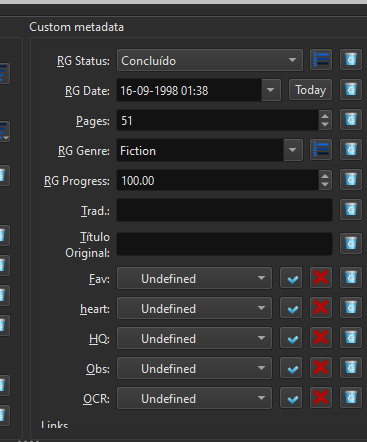Clear the RG Genre field with trash icon

[351, 150]
